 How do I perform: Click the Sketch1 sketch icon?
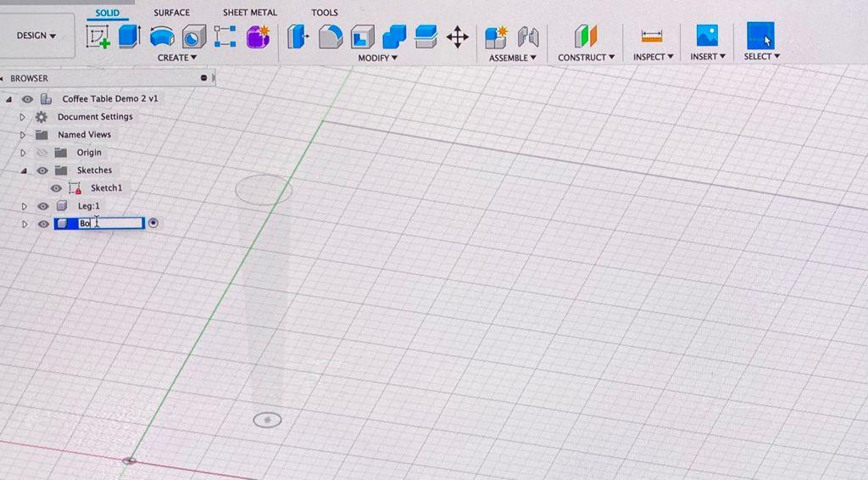click(75, 188)
